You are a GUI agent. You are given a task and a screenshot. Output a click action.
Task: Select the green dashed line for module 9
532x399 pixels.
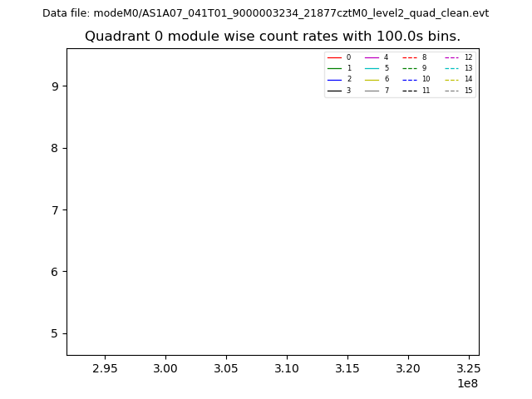(409, 68)
